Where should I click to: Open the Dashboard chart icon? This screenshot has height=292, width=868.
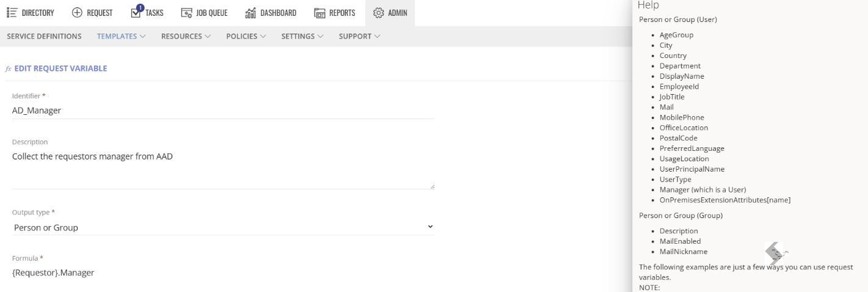250,12
